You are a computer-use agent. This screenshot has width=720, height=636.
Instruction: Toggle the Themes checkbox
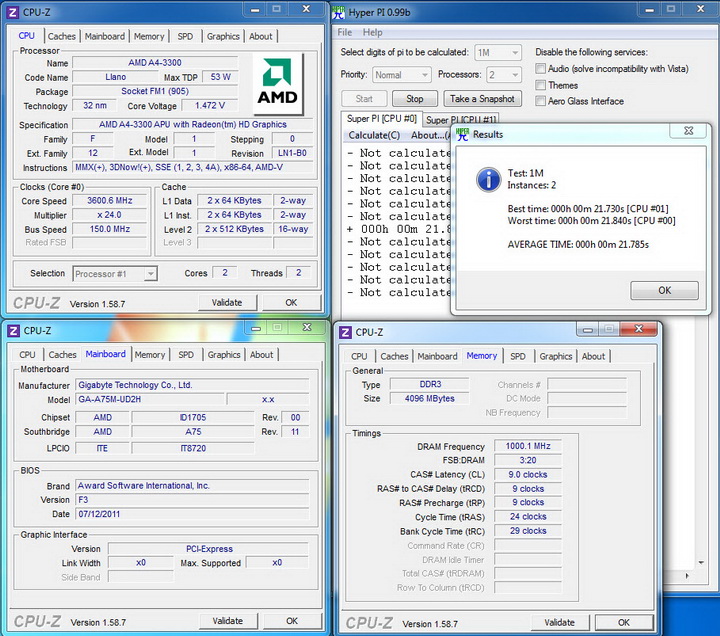coord(541,85)
